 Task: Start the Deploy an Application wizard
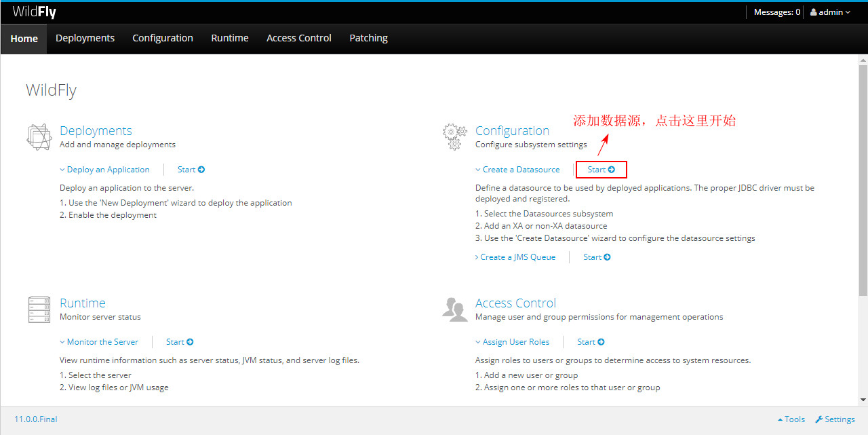click(x=191, y=170)
